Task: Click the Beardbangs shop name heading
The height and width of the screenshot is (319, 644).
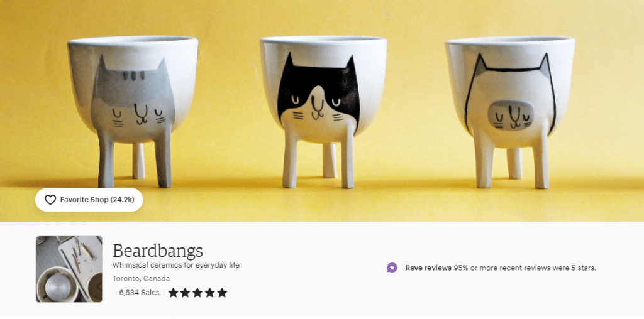Action: coord(158,250)
